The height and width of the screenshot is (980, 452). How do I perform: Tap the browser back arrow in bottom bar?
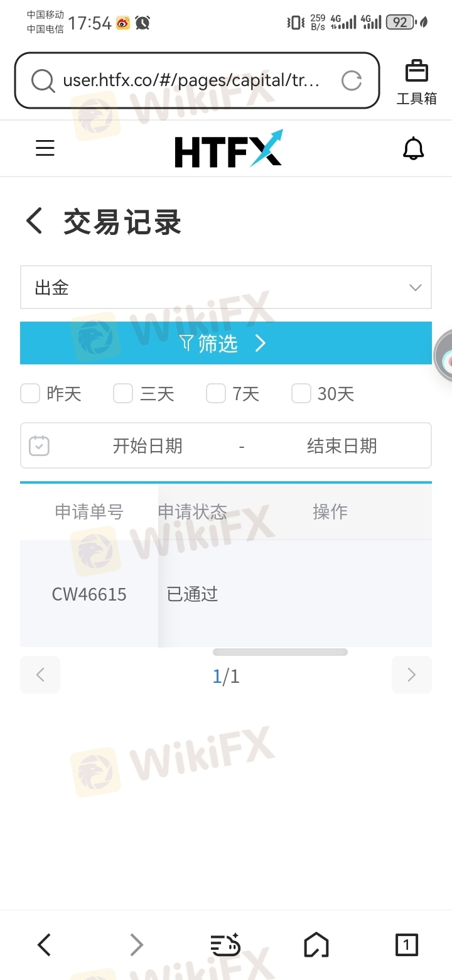click(44, 945)
